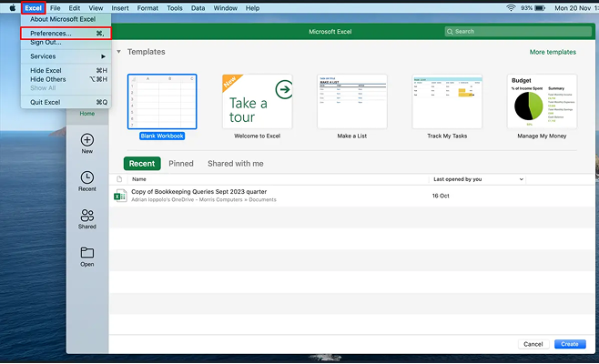Open the Edit menu
599x364 pixels.
[75, 7]
